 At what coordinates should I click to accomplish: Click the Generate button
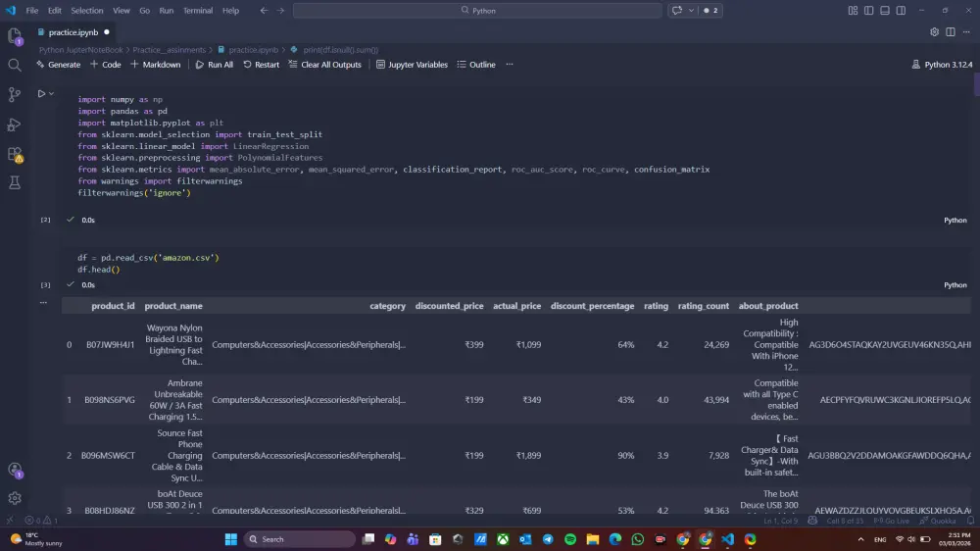tap(59, 65)
